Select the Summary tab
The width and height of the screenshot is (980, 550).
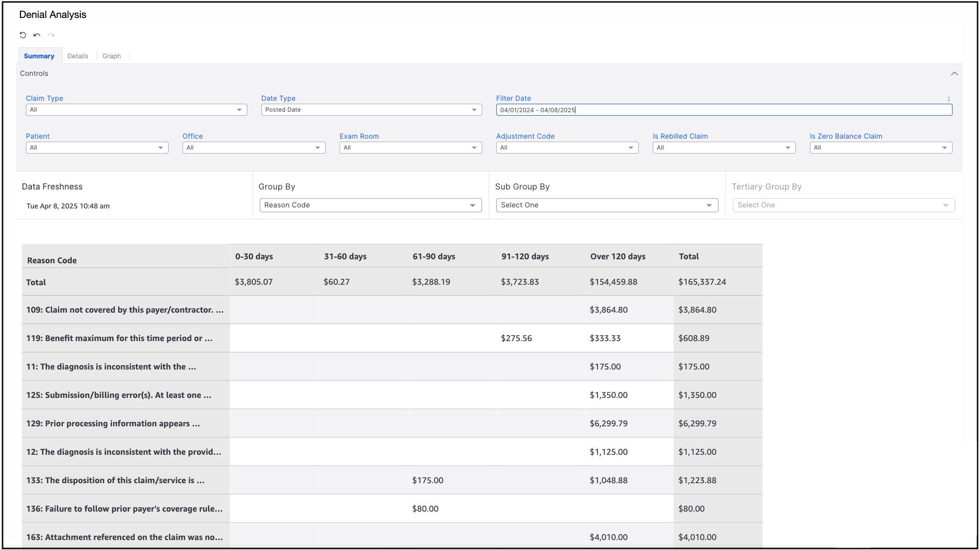coord(39,56)
